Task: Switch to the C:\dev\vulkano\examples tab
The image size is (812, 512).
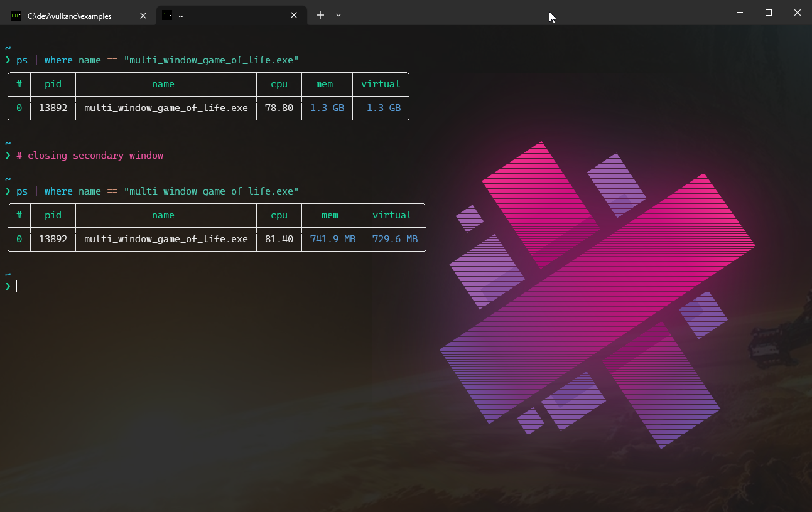Action: (75, 14)
